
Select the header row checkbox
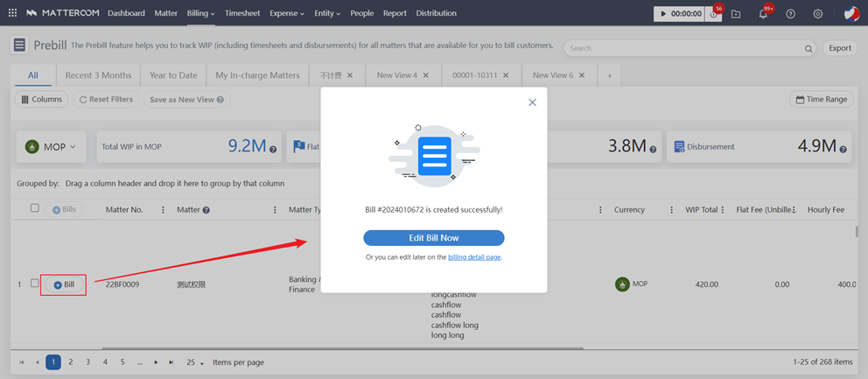[35, 208]
